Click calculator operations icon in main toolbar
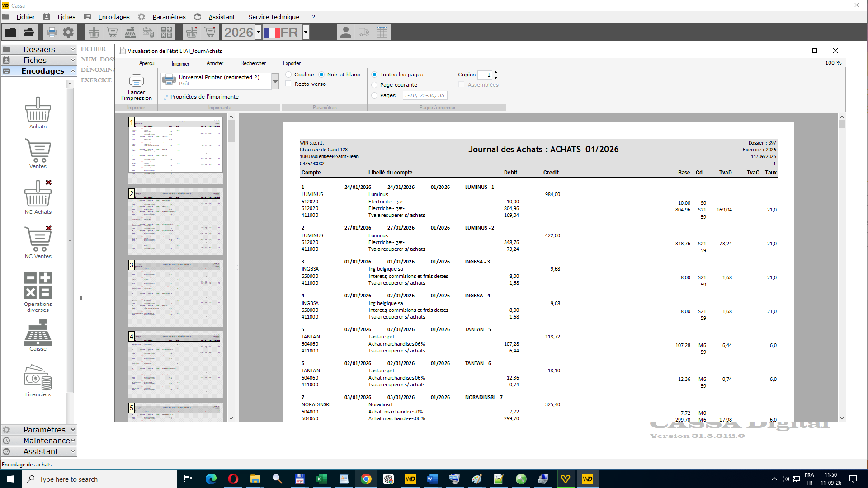Viewport: 868px width, 488px height. click(x=166, y=32)
